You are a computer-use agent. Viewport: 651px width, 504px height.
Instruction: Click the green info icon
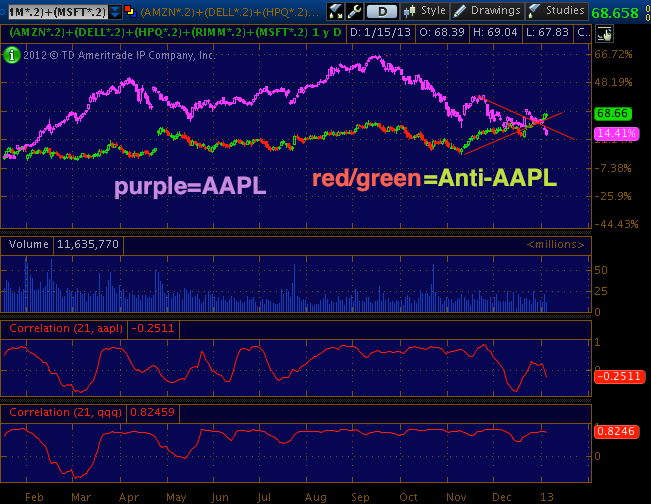[12, 55]
